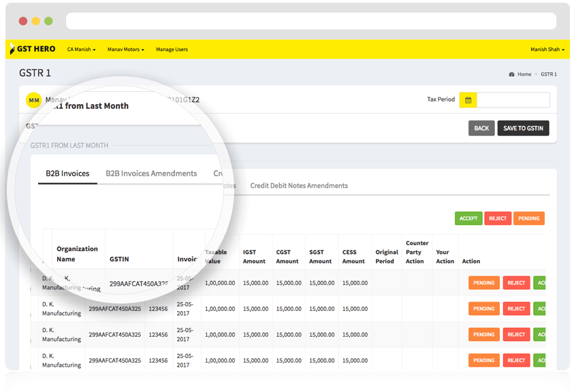Click REJECT in the second invoice row

[x=516, y=309]
